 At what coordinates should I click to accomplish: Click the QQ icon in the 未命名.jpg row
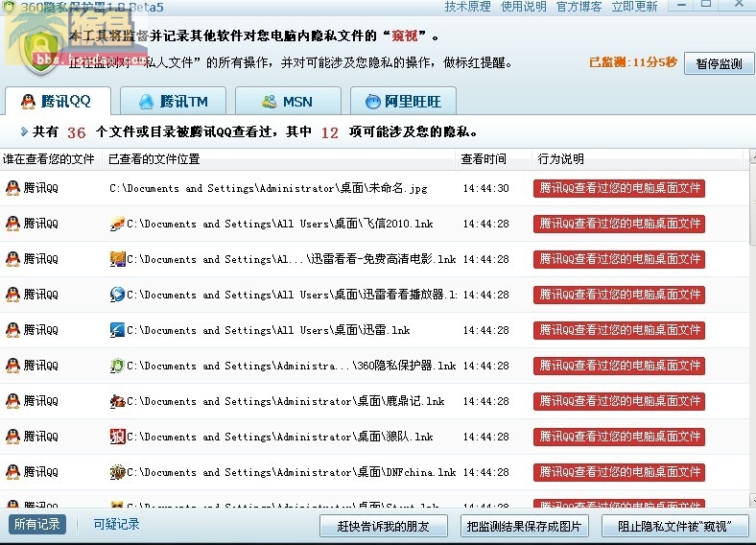pyautogui.click(x=12, y=188)
